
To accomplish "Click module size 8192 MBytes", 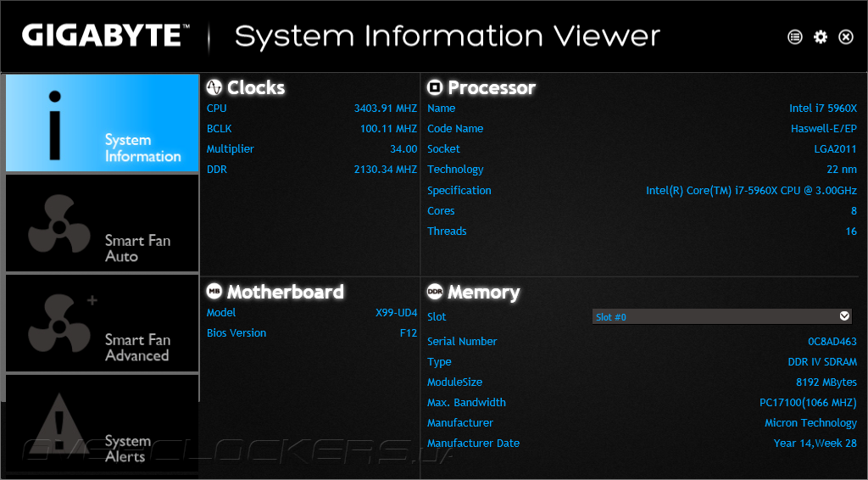I will [826, 382].
